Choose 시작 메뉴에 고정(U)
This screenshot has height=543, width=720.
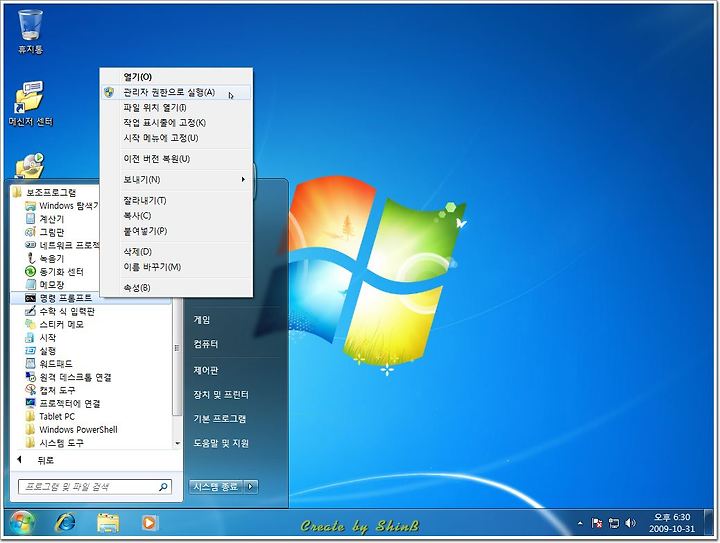[176, 138]
